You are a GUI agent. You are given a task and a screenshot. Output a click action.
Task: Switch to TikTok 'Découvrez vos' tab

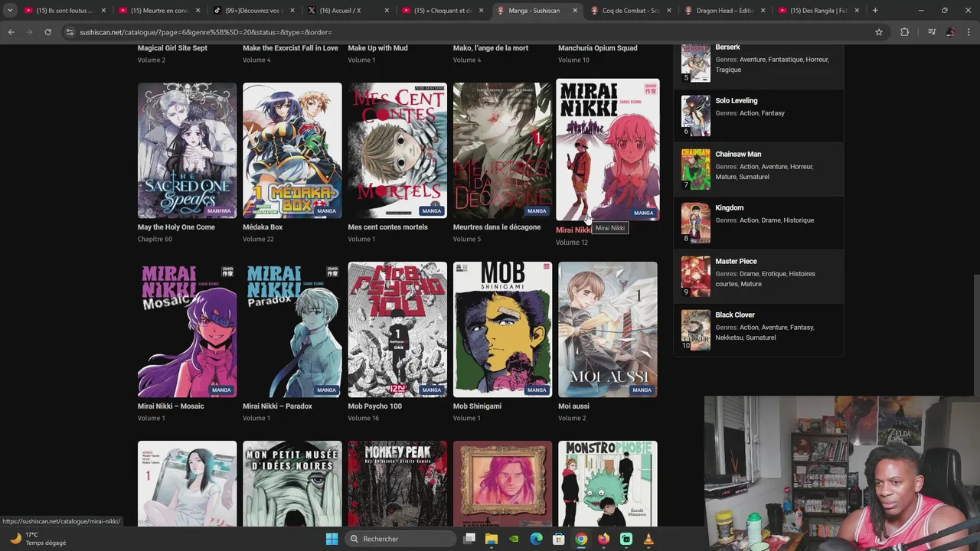pos(253,11)
